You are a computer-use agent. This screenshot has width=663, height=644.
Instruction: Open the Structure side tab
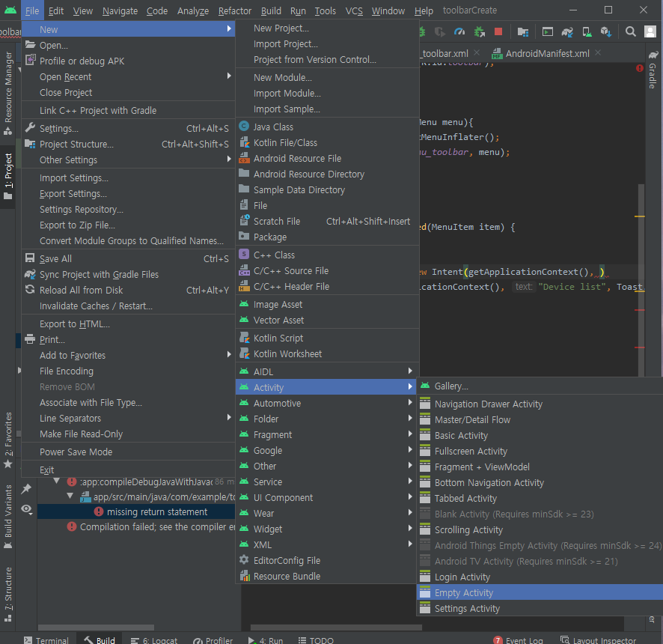click(7, 595)
